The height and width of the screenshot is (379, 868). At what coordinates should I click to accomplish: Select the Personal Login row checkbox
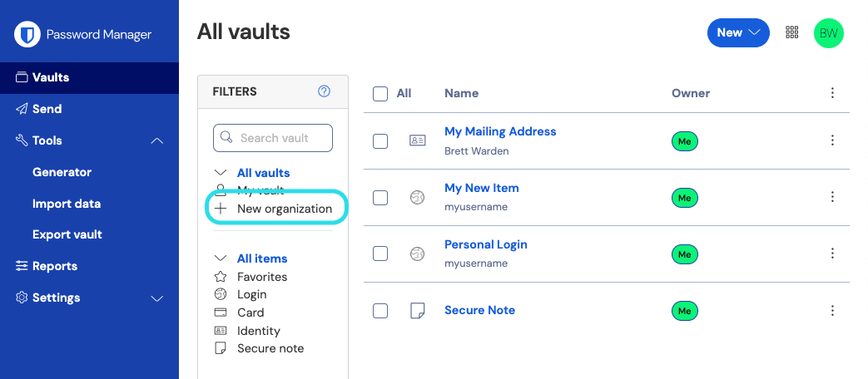[380, 253]
